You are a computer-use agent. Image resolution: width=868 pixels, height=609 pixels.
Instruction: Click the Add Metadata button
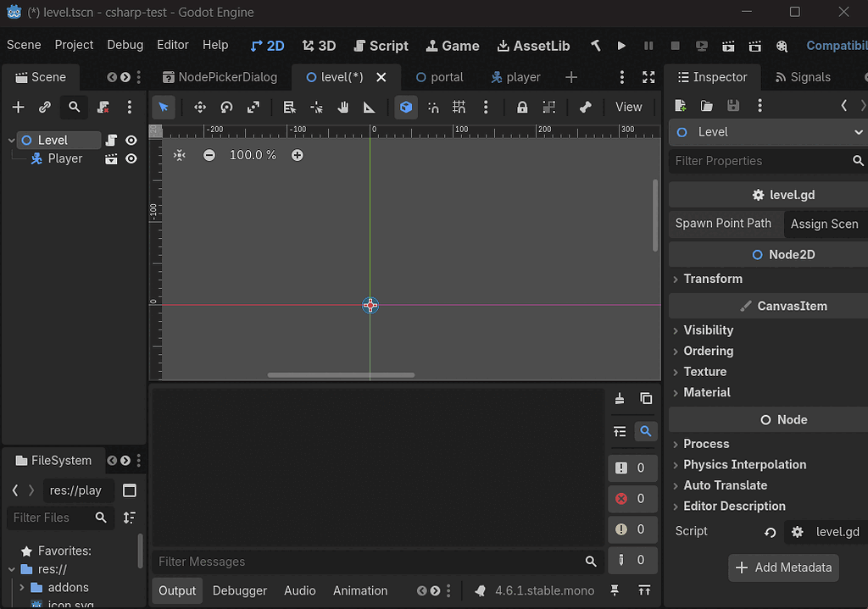pyautogui.click(x=783, y=567)
